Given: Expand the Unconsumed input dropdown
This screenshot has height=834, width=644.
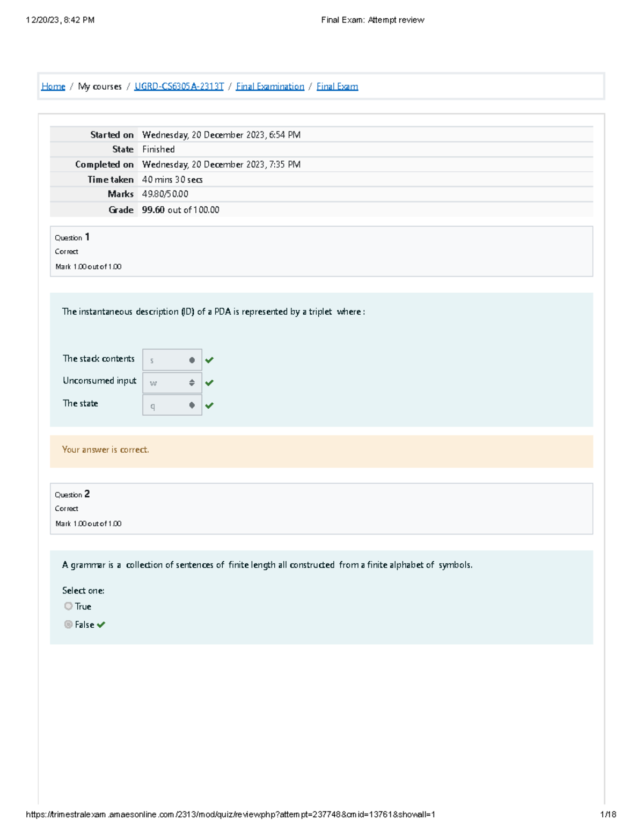Looking at the screenshot, I should (x=172, y=383).
